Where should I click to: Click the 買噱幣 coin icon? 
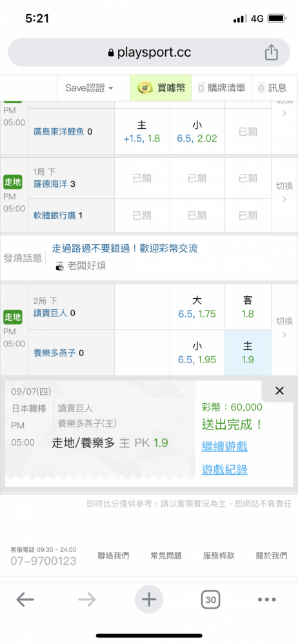click(143, 88)
